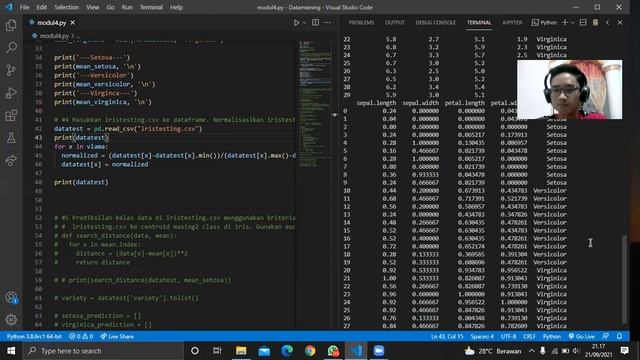Change the UTF-8 file encoding
The width and height of the screenshot is (640, 360).
(508, 336)
